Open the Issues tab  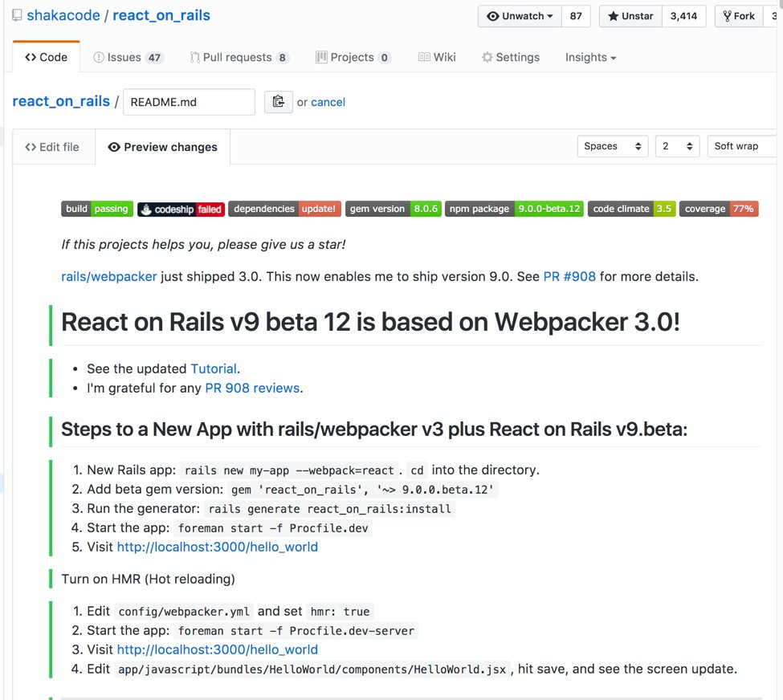[x=128, y=58]
